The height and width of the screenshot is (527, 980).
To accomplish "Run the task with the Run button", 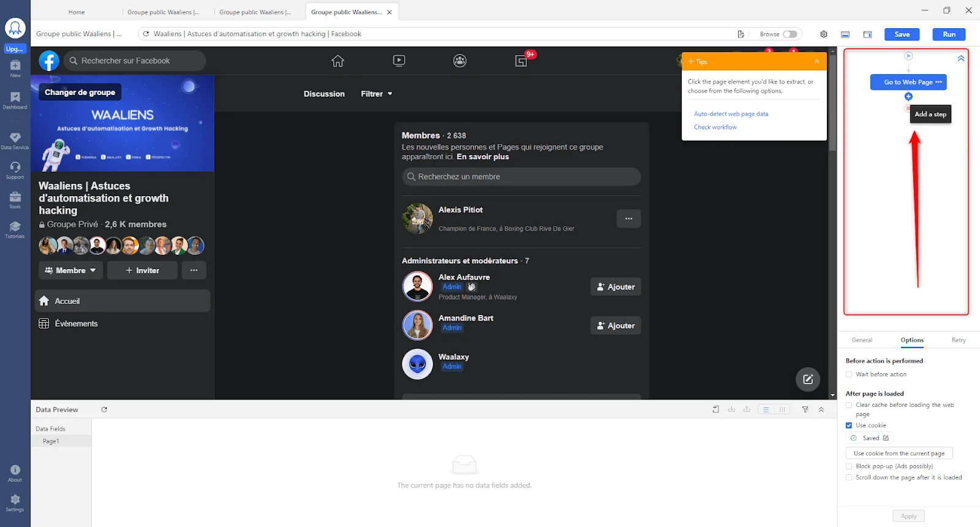I will pos(949,34).
